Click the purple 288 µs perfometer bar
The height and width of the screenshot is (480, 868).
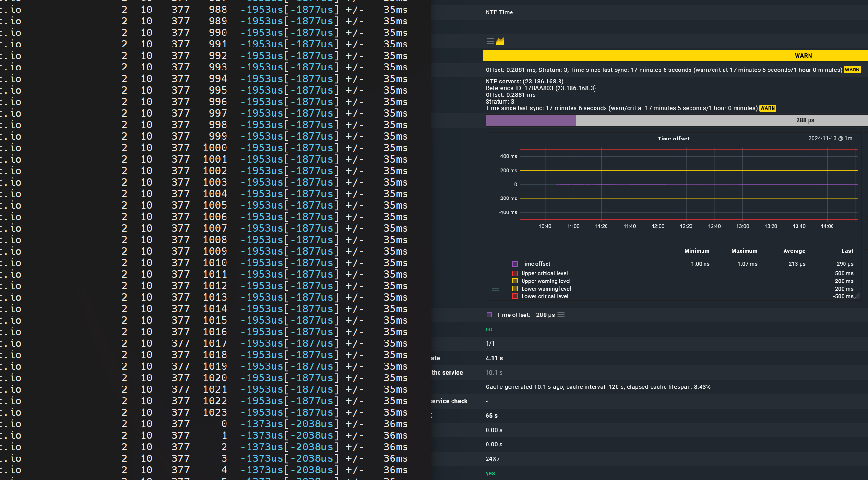531,120
